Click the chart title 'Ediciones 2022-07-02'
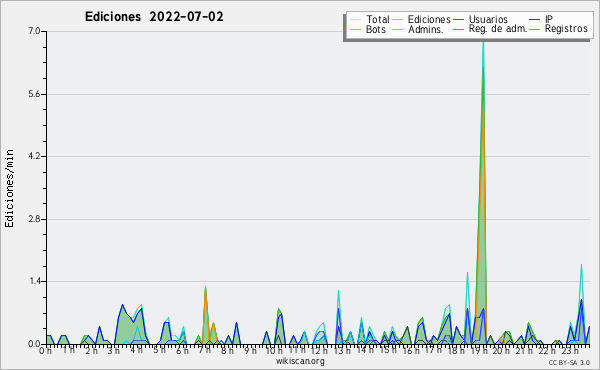Image resolution: width=600 pixels, height=370 pixels. pyautogui.click(x=154, y=17)
